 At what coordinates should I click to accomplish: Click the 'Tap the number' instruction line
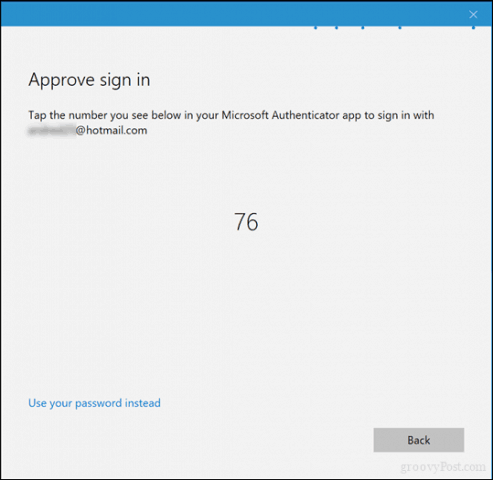231,115
